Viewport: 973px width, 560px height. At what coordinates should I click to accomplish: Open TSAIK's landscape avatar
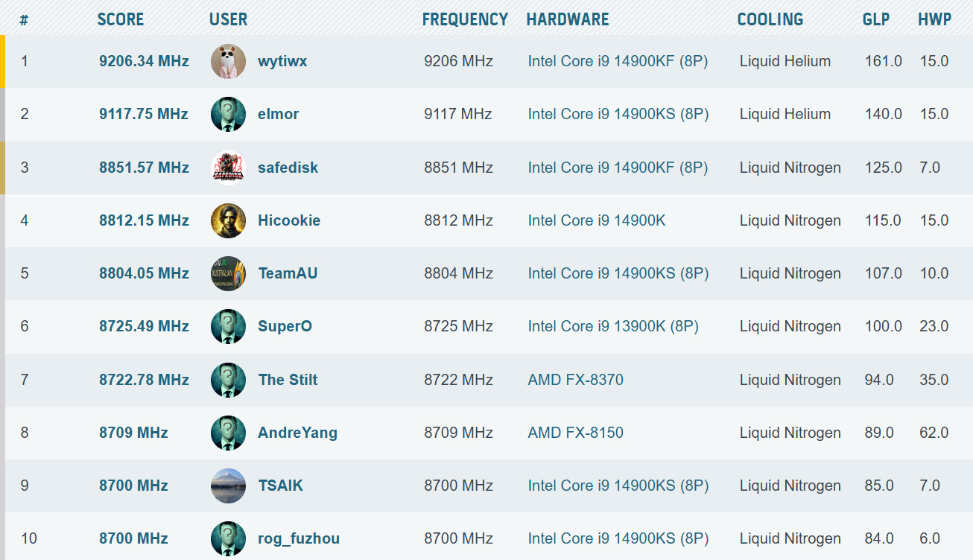tap(228, 486)
